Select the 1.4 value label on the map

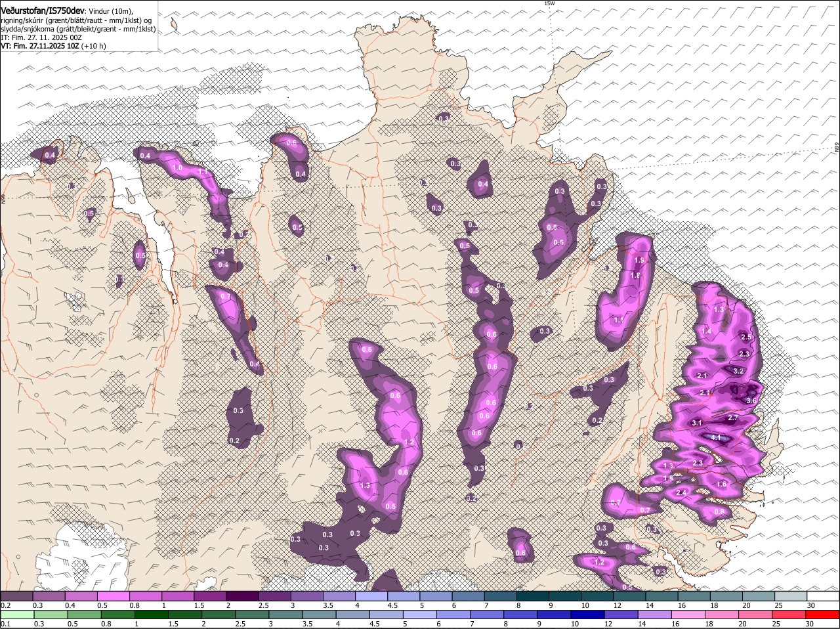click(x=707, y=332)
